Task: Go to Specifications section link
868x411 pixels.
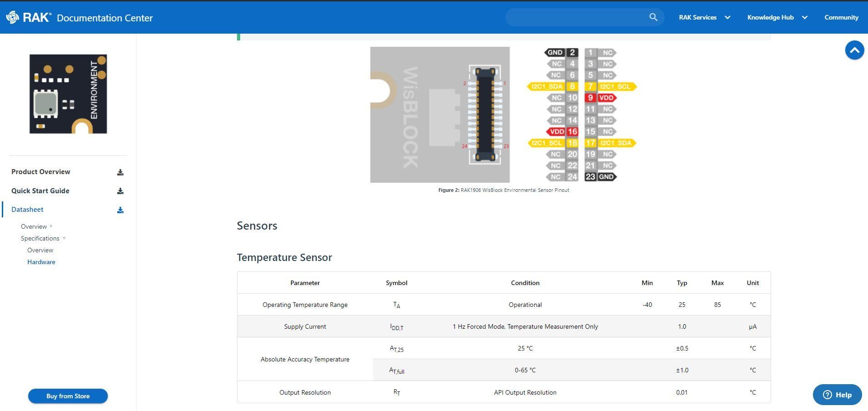Action: click(x=40, y=238)
